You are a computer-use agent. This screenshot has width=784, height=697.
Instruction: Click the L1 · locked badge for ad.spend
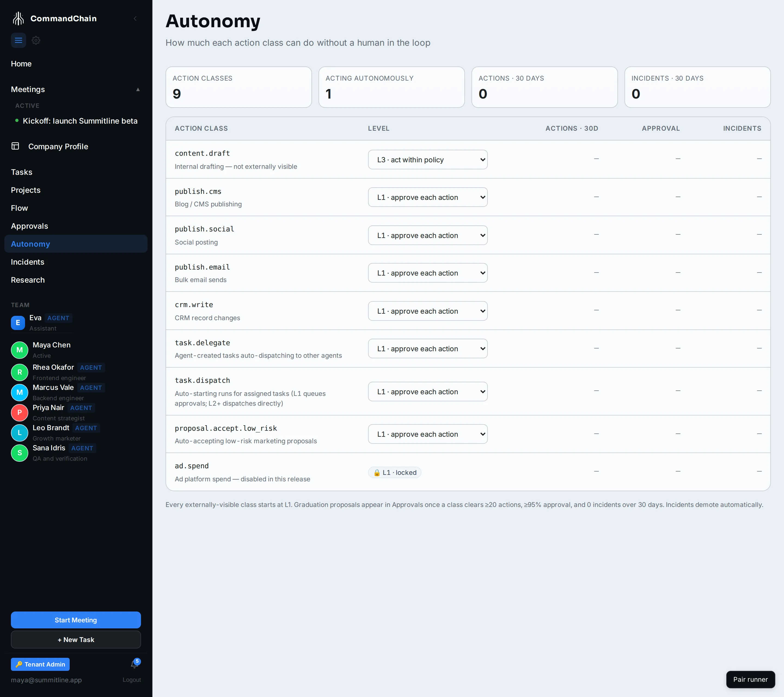pos(395,473)
